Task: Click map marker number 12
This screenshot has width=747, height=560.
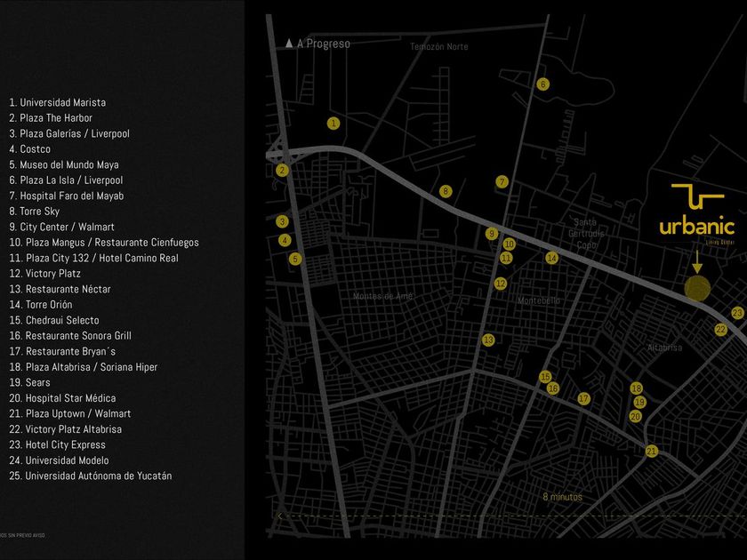Action: [500, 284]
